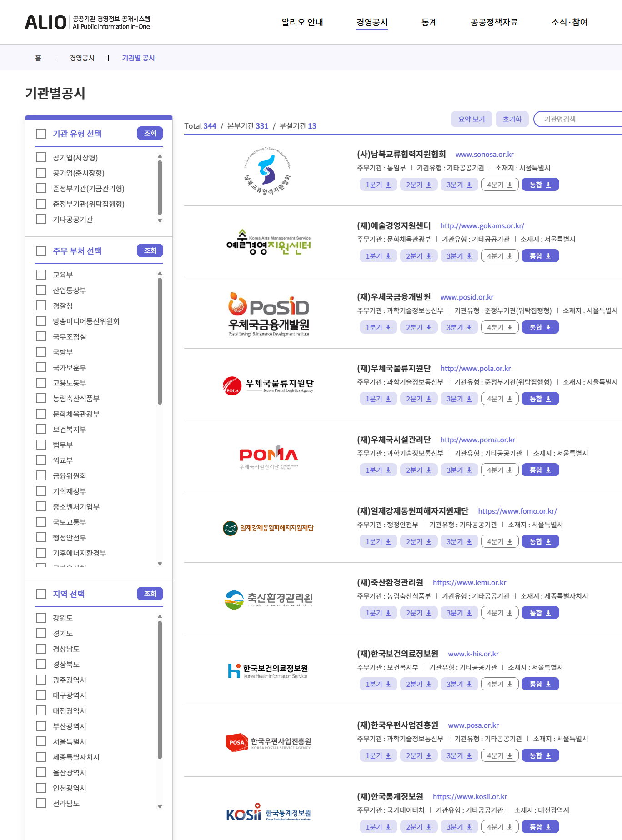Viewport: 622px width, 840px height.
Task: Check the 행정안전부 checkbox
Action: [41, 537]
